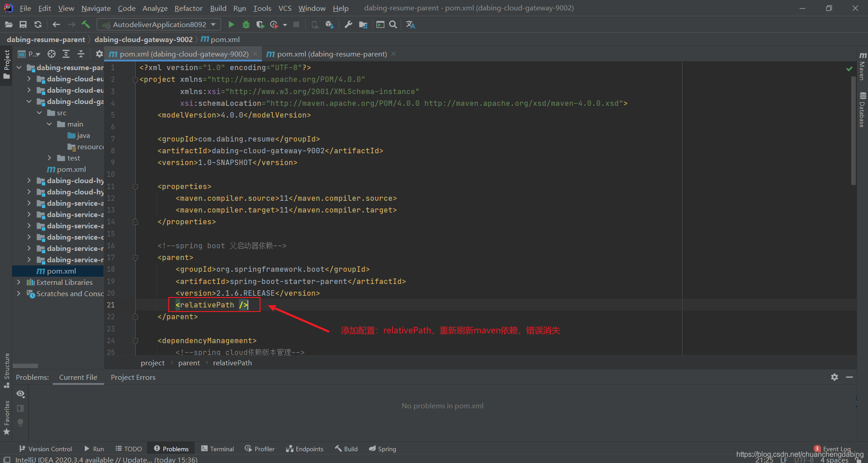Open settings via the wrench icon

(348, 24)
